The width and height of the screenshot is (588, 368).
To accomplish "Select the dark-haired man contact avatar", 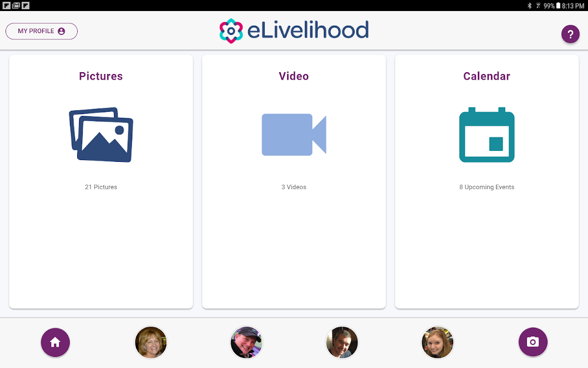I will pos(342,343).
